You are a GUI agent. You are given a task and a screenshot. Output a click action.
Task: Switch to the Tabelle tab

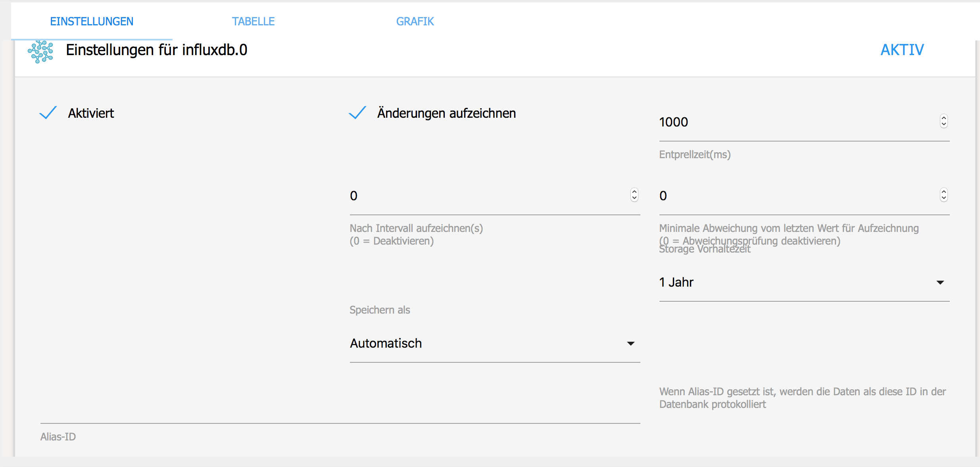pos(253,21)
